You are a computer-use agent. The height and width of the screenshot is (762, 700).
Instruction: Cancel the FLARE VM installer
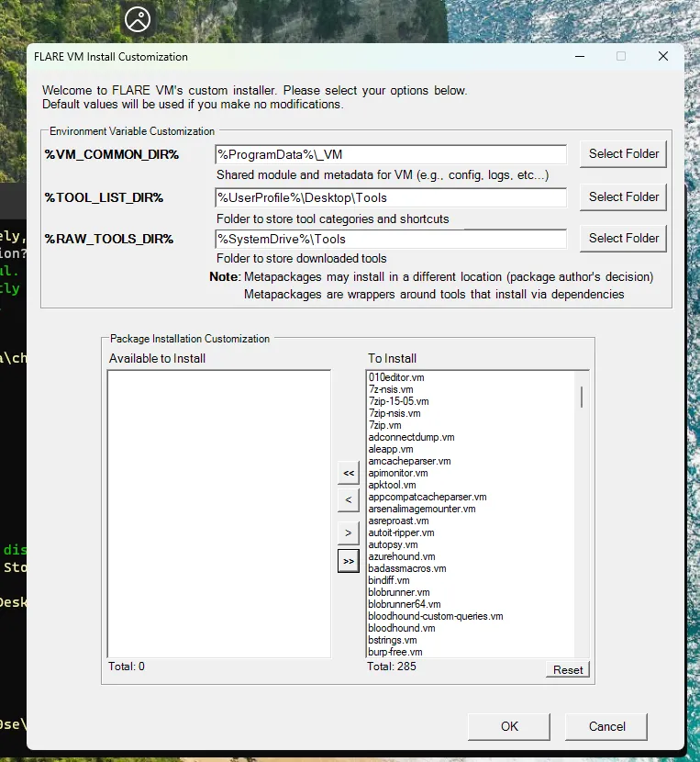606,726
